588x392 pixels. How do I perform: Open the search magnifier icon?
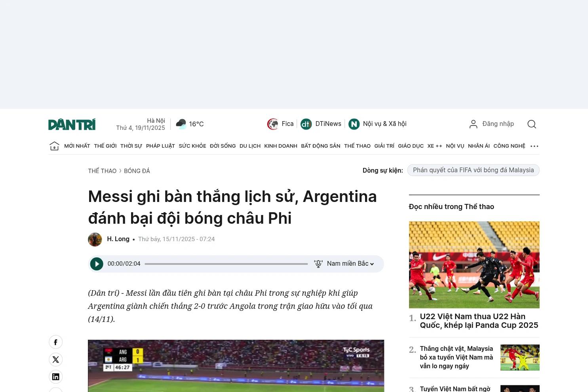pyautogui.click(x=532, y=124)
